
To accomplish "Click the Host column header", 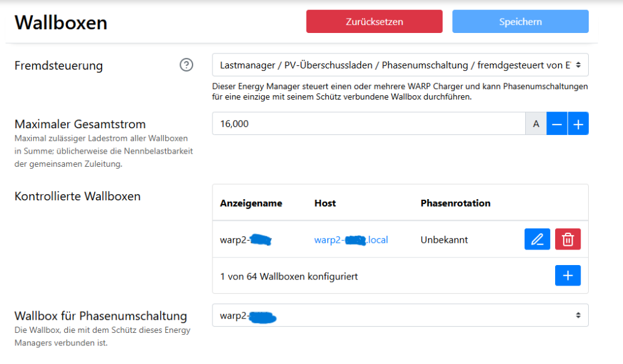I will [325, 203].
